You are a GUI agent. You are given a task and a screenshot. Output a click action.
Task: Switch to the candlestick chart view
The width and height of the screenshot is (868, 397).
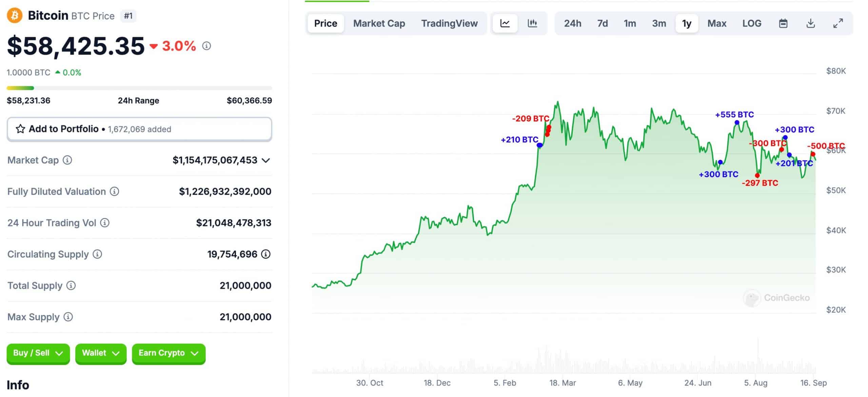532,23
